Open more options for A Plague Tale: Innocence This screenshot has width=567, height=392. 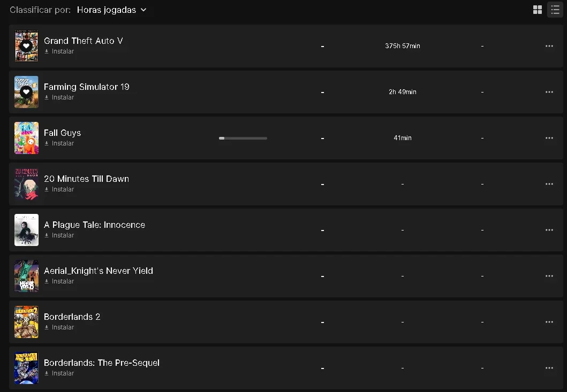(549, 230)
